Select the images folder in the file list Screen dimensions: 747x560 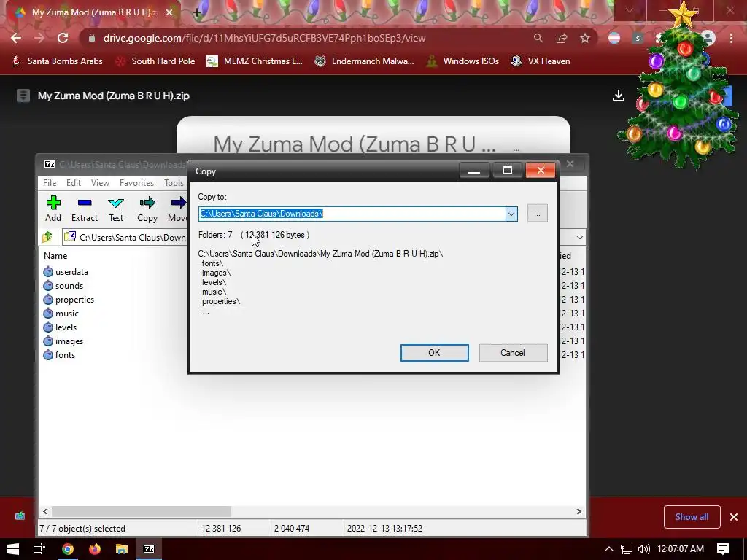pyautogui.click(x=63, y=341)
